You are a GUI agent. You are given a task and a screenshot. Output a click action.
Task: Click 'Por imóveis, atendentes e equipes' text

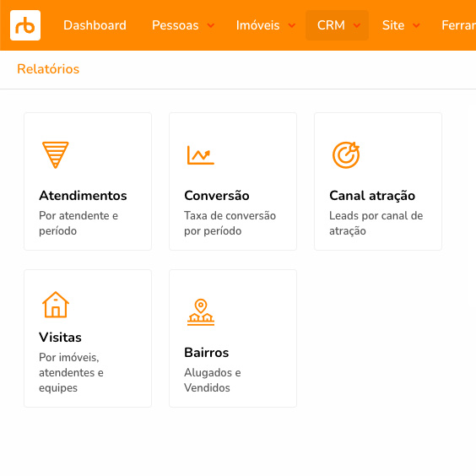[x=71, y=372]
